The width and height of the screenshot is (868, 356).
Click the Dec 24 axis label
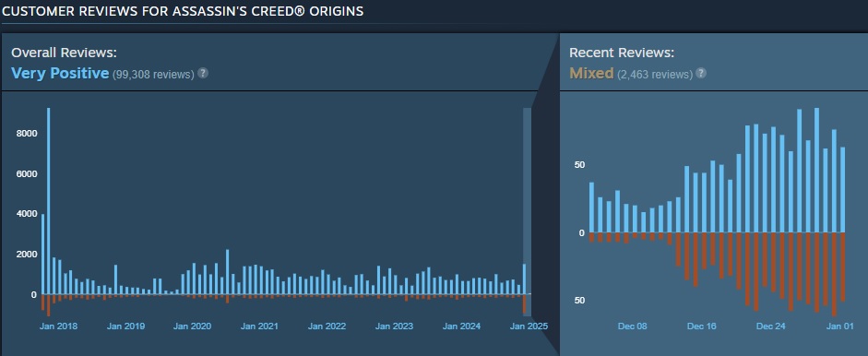tap(770, 326)
